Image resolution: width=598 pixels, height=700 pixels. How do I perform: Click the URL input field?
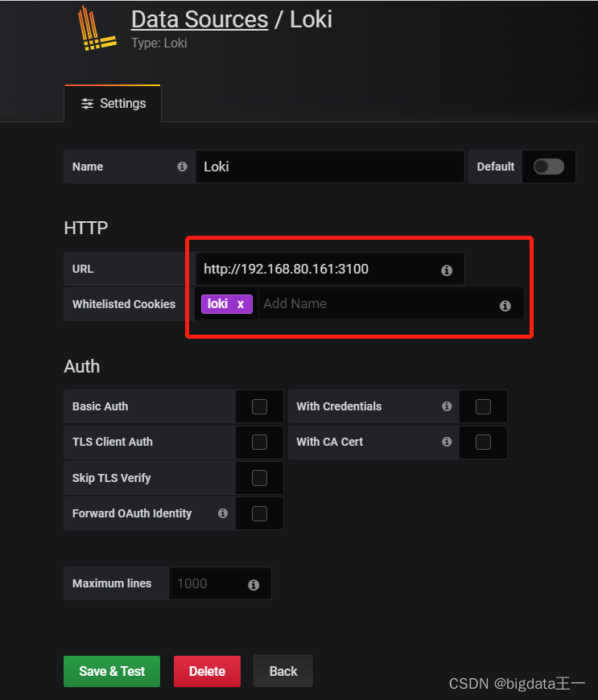coord(330,269)
